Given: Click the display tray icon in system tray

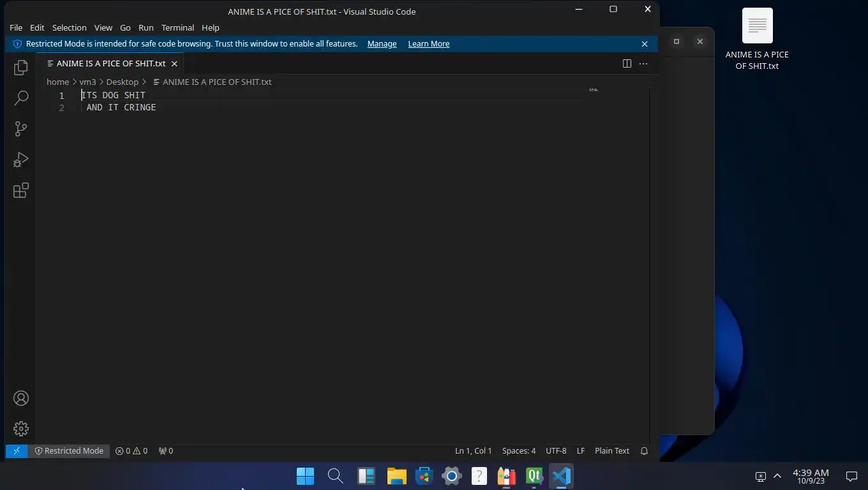Looking at the screenshot, I should [760, 476].
